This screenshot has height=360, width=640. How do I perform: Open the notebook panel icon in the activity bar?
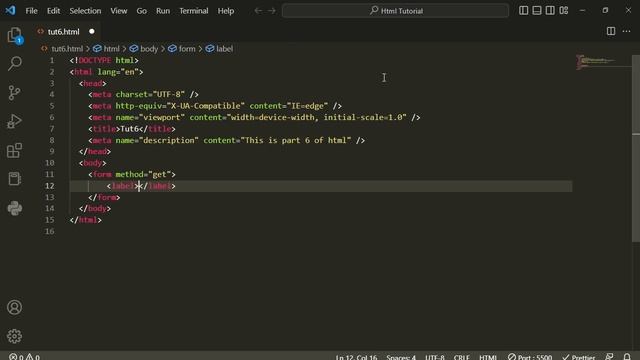[x=15, y=179]
